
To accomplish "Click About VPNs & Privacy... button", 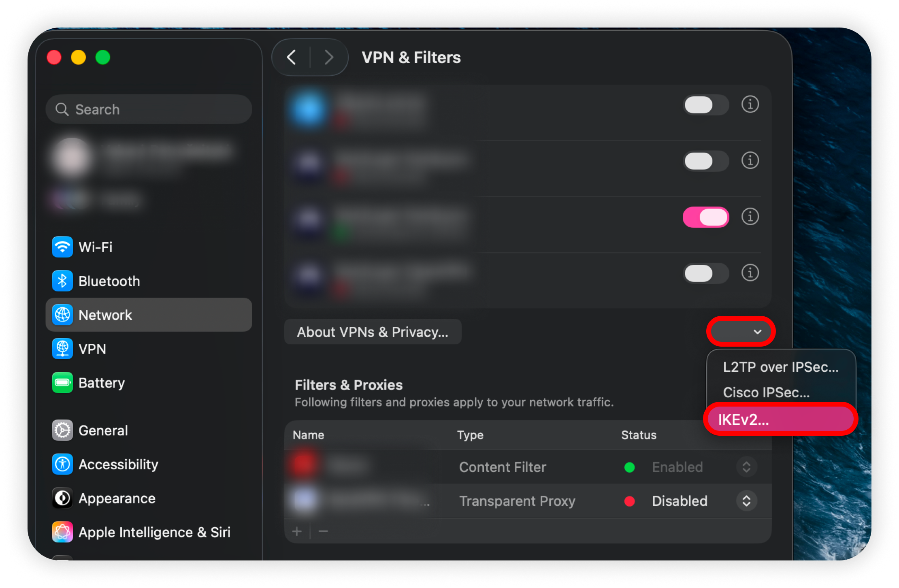I will tap(373, 332).
